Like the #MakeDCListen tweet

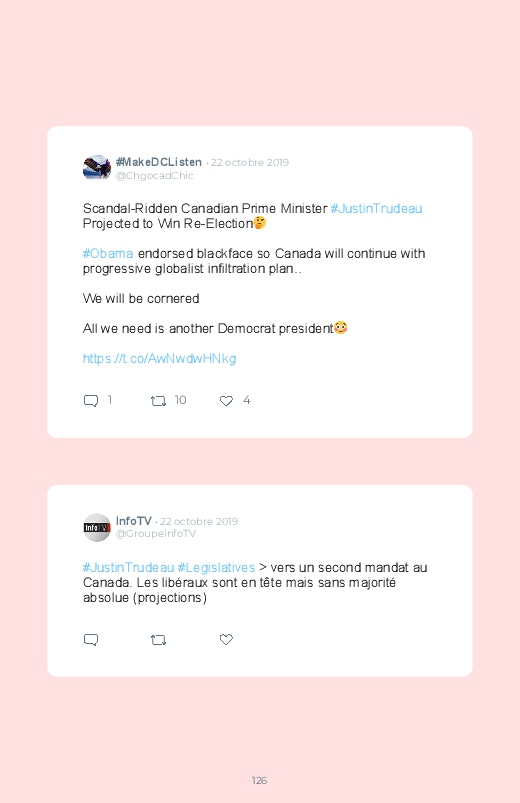pyautogui.click(x=226, y=401)
